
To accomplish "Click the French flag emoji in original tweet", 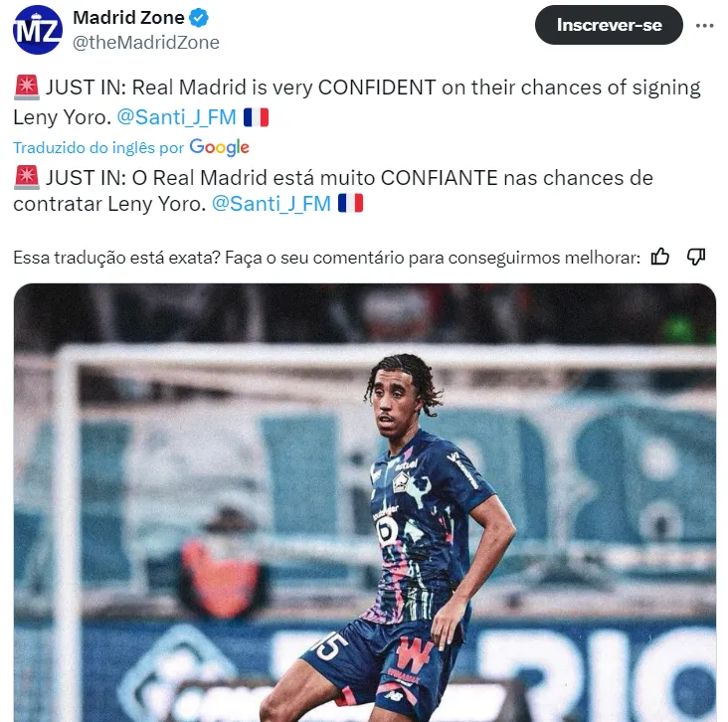I will 257,117.
